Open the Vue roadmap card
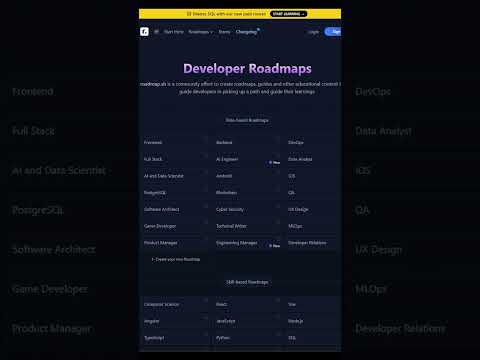This screenshot has width=480, height=360. tap(313, 304)
